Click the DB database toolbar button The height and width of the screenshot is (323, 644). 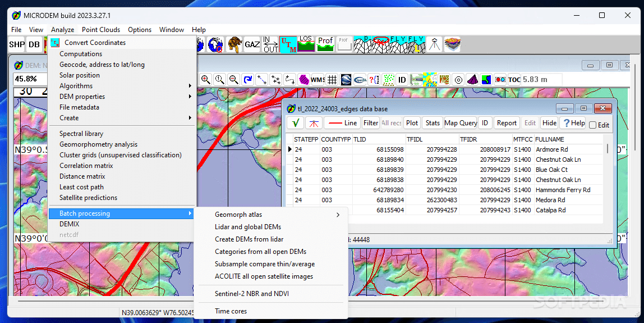click(x=34, y=44)
